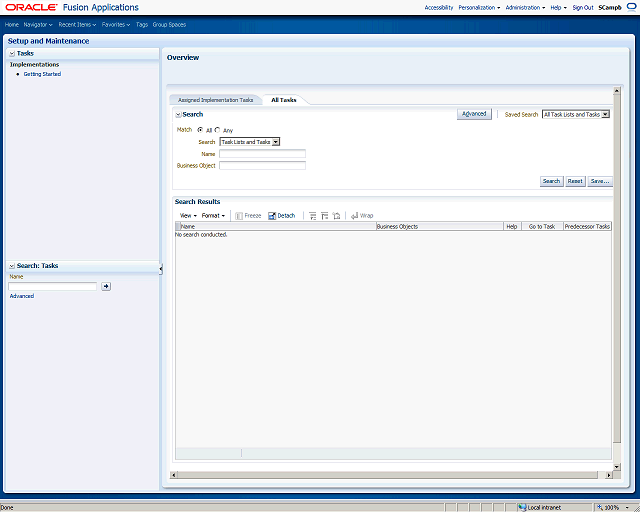Screen dimensions: 640x512
Task: Click the SCampb user name
Action: tap(610, 7)
